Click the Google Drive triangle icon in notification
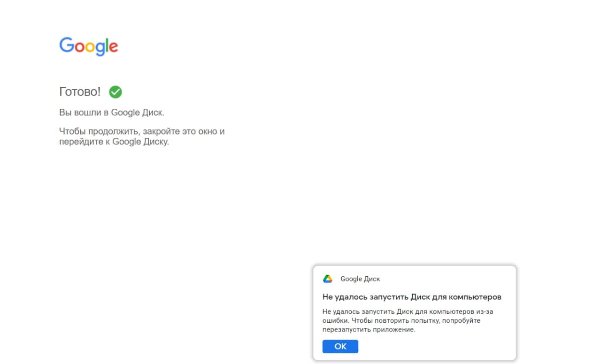This screenshot has width=601, height=364. click(328, 279)
